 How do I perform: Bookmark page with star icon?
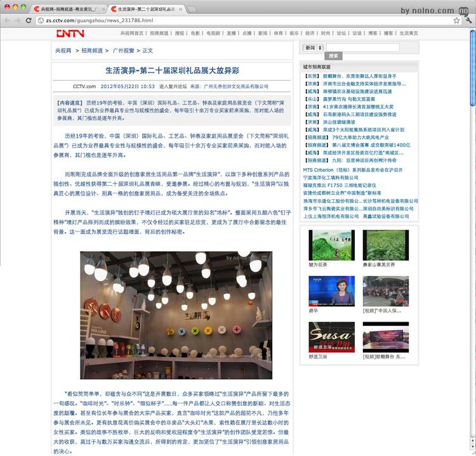coord(456,20)
